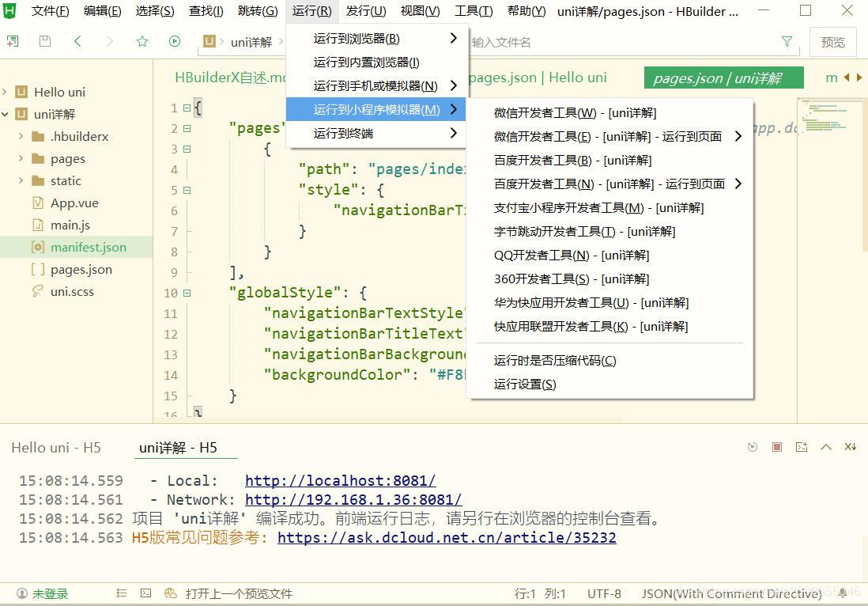
Task: Open the 发行 menu
Action: pos(366,11)
